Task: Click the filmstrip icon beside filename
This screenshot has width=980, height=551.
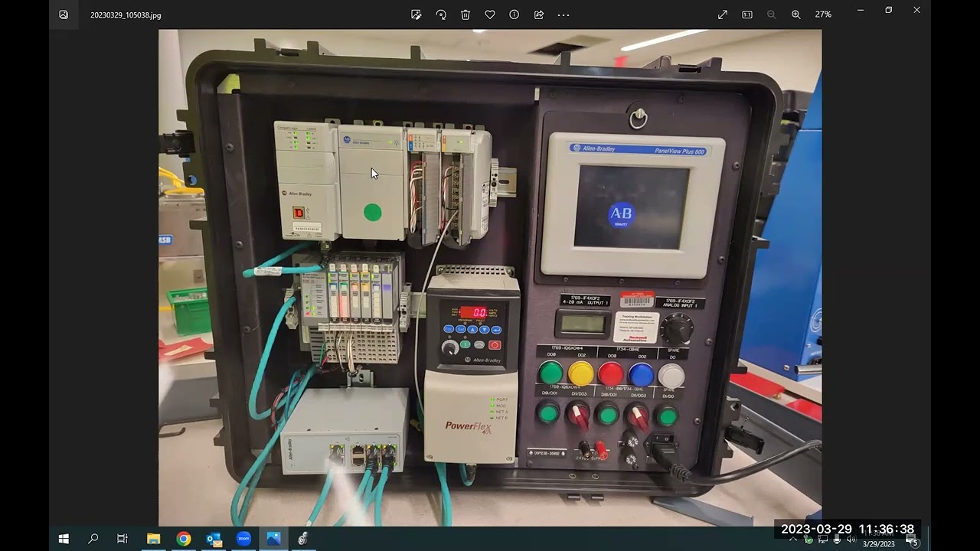Action: click(64, 15)
